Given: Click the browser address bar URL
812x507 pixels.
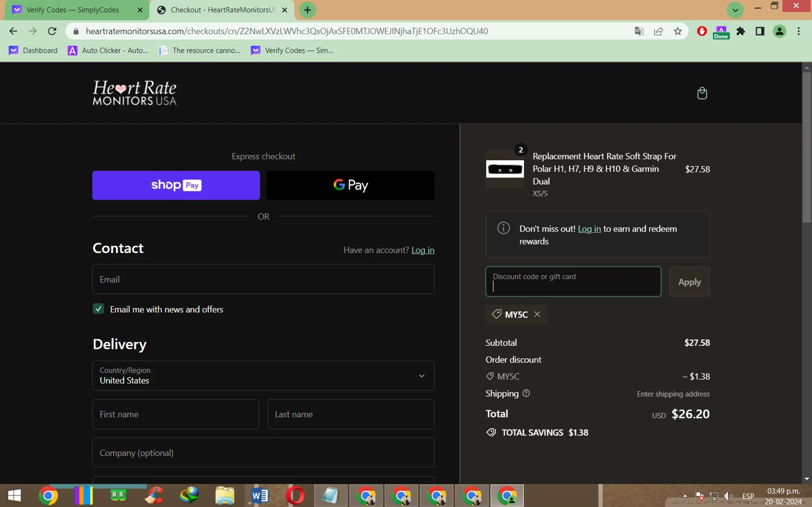Looking at the screenshot, I should point(287,31).
